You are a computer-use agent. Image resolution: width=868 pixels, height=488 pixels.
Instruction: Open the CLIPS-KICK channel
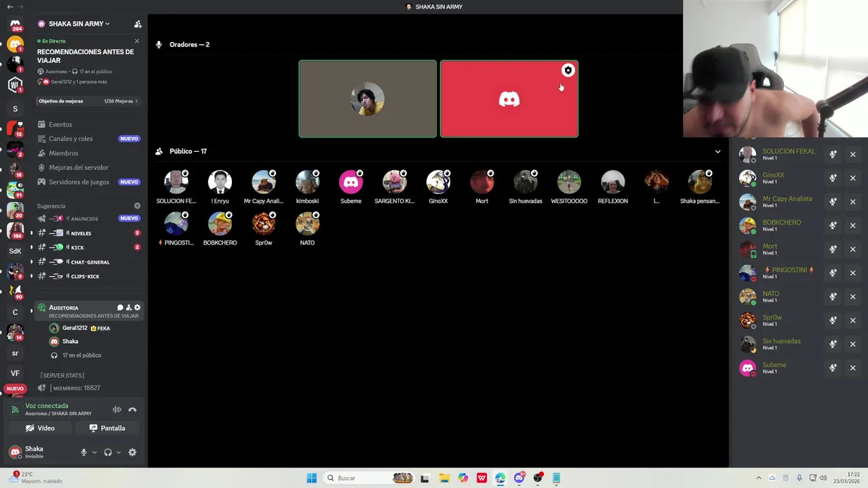[88, 277]
